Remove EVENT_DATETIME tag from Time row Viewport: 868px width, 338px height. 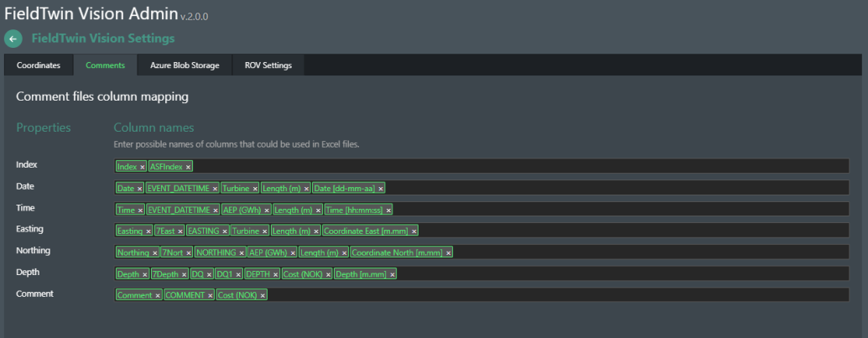(215, 211)
